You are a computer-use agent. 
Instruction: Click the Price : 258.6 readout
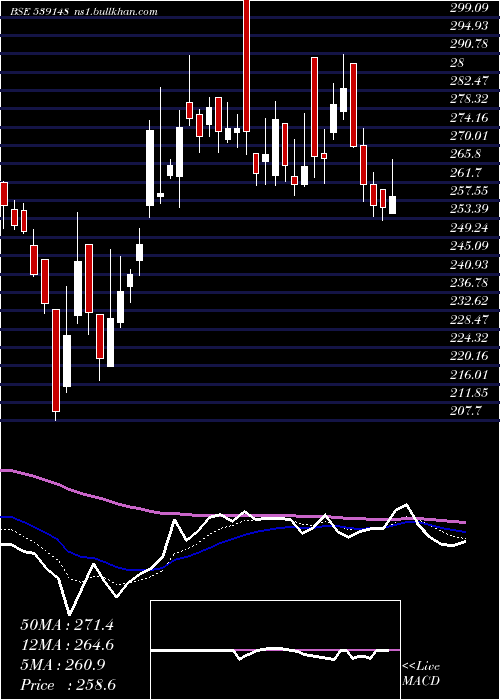tap(70, 685)
